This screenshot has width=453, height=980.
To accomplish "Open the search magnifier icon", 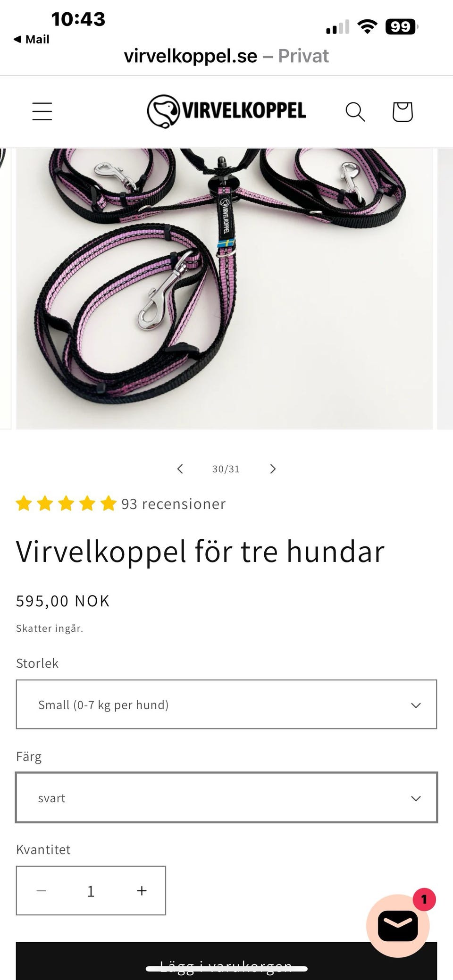I will [355, 112].
